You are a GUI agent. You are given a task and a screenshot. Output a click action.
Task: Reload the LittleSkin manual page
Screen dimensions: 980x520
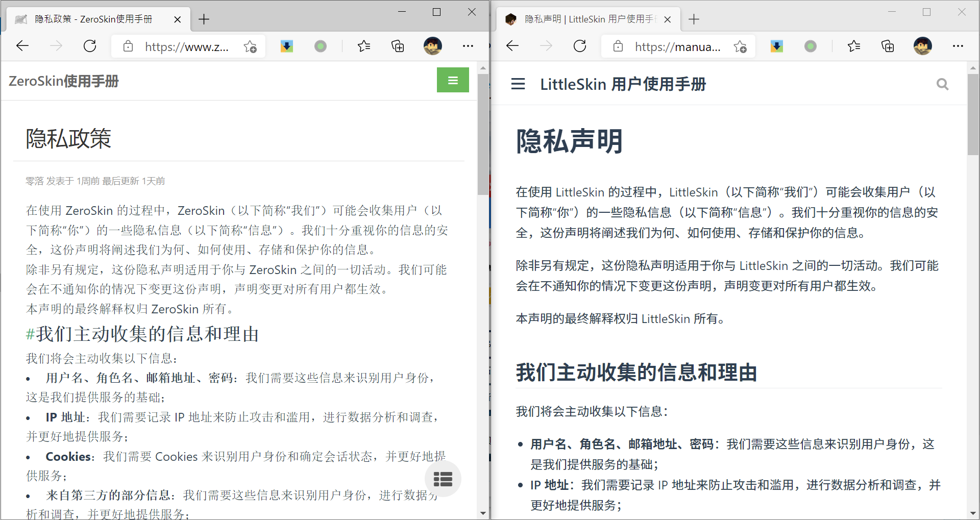point(580,46)
